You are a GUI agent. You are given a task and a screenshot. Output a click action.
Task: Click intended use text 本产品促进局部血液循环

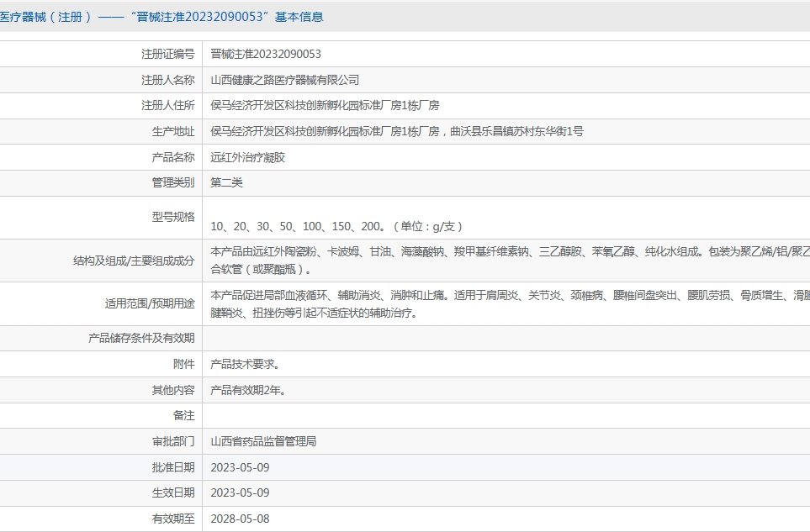point(510,304)
